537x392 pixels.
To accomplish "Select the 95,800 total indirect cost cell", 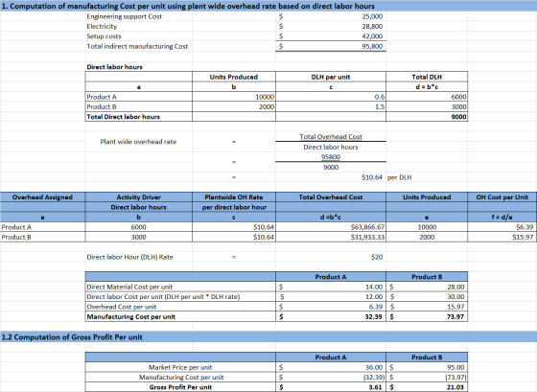I will click(372, 46).
